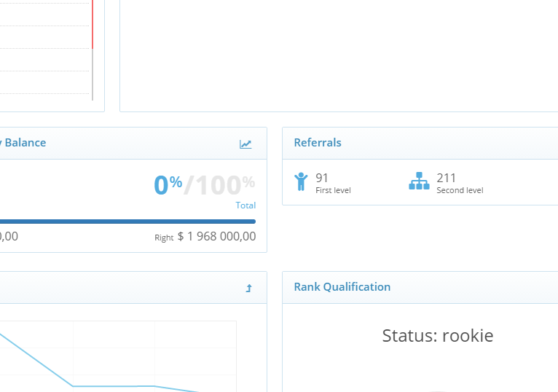Select the Rank Qualification heading
Screen dimensions: 558x392
pyautogui.click(x=342, y=286)
